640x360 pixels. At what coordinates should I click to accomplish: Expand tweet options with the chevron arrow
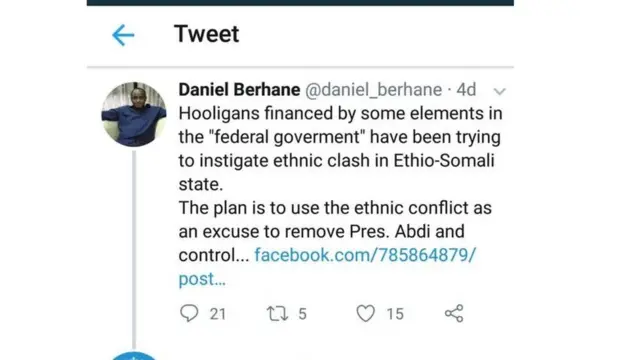(500, 91)
